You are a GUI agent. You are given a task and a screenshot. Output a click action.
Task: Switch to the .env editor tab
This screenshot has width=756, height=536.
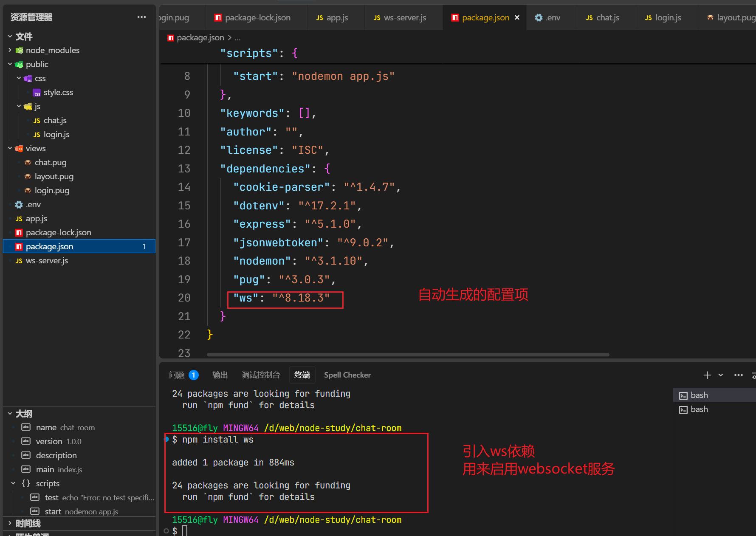coord(552,17)
